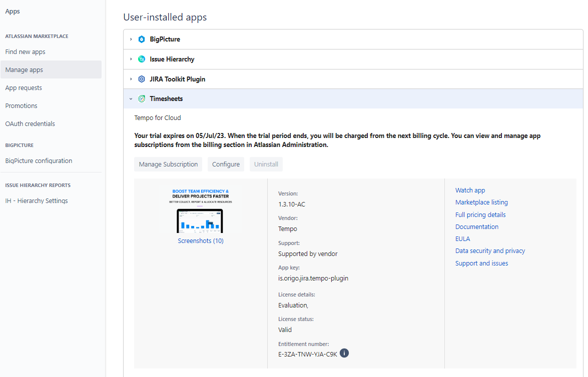Image resolution: width=588 pixels, height=377 pixels.
Task: Open the Watch app link
Action: [470, 190]
